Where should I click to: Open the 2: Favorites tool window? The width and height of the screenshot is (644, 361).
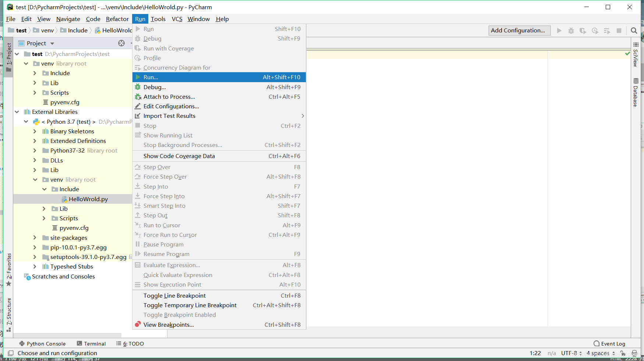[x=9, y=270]
